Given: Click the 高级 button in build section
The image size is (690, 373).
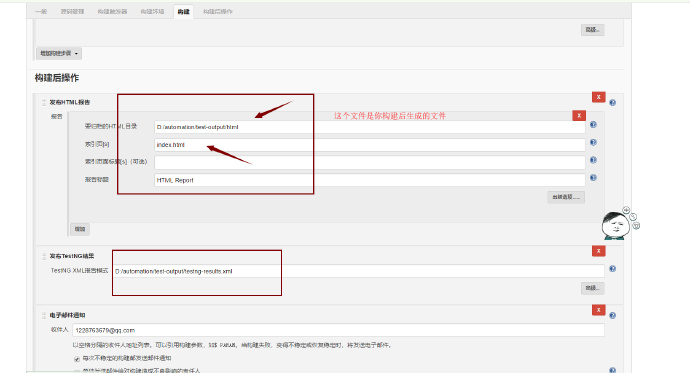Looking at the screenshot, I should tap(592, 30).
